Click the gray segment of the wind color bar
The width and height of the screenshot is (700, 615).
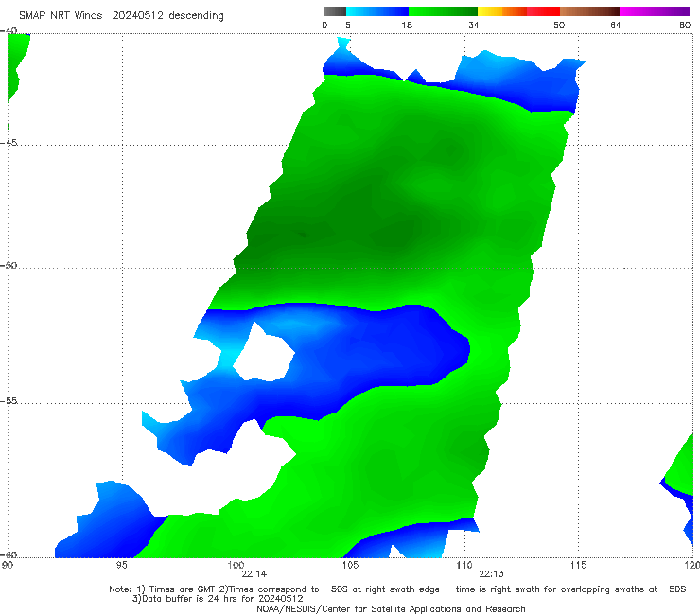tap(334, 11)
